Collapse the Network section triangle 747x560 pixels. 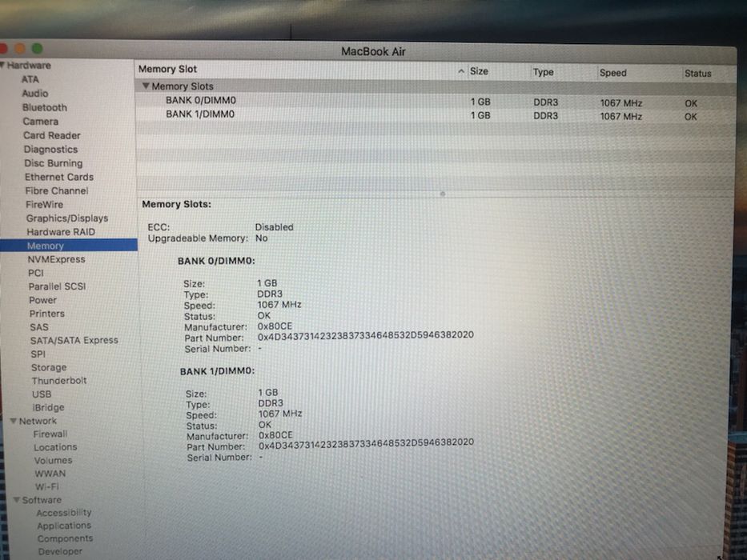(14, 421)
